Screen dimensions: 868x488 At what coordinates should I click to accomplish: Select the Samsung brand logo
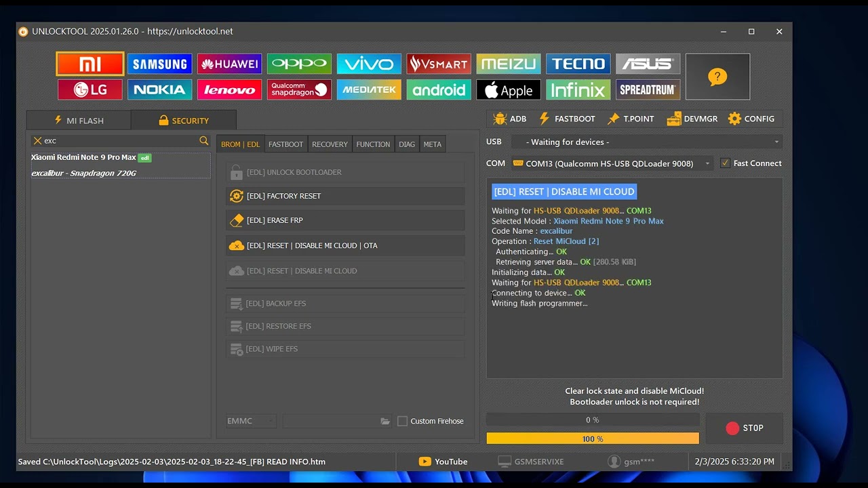point(159,64)
